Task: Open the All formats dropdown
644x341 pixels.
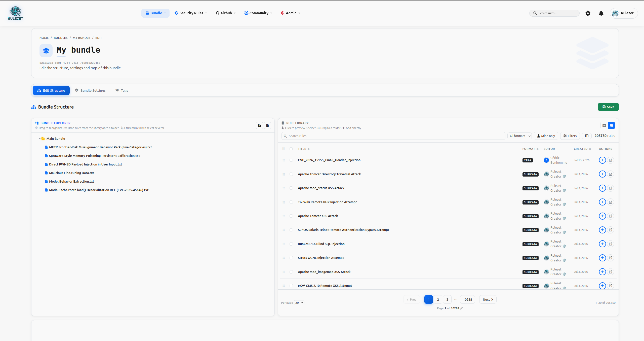Action: pyautogui.click(x=519, y=136)
